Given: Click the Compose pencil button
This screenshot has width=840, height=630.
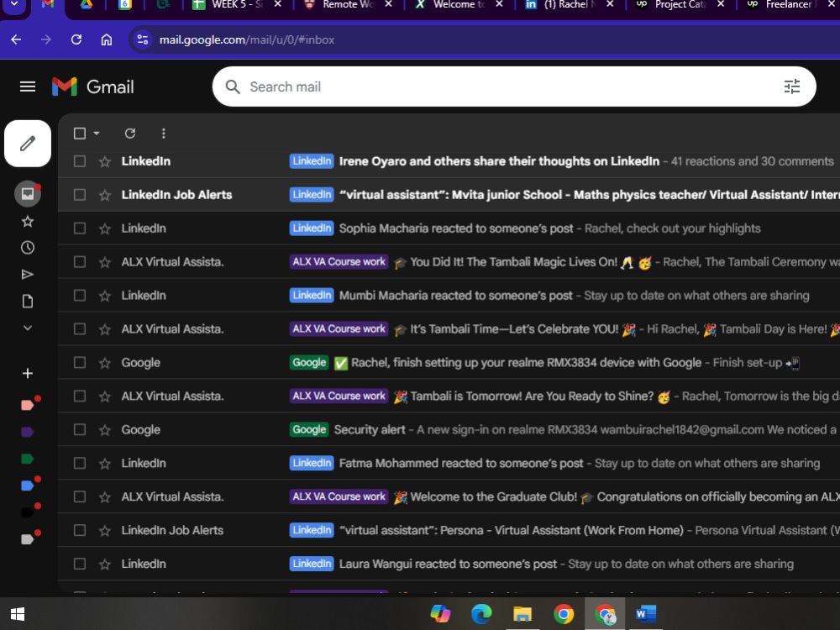Looking at the screenshot, I should tap(28, 144).
